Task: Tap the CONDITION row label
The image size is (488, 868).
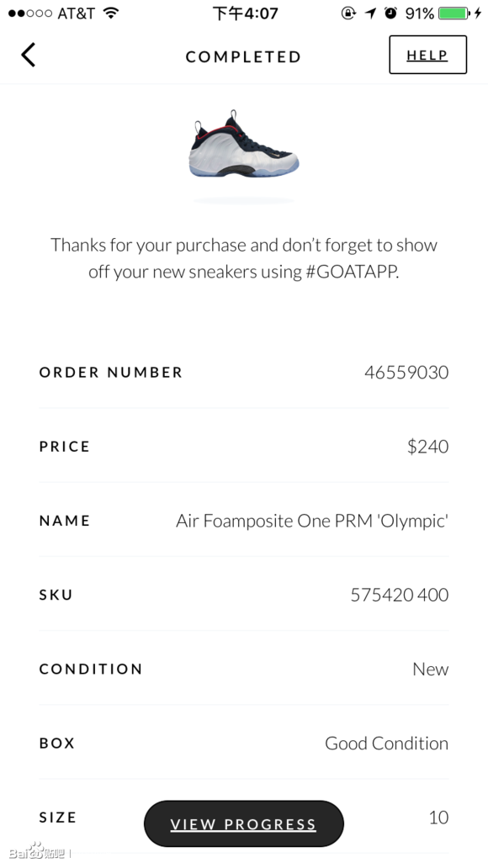Action: 91,669
